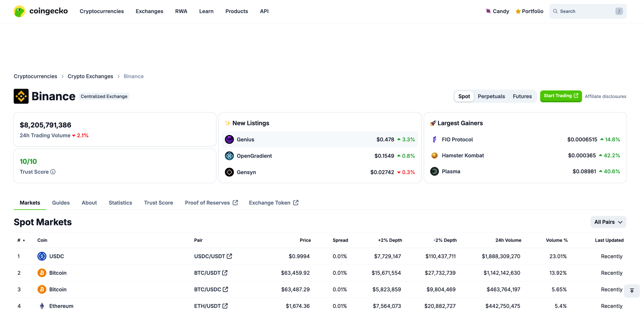Click the Portfolio star icon
The image size is (644, 313).
coord(518,11)
